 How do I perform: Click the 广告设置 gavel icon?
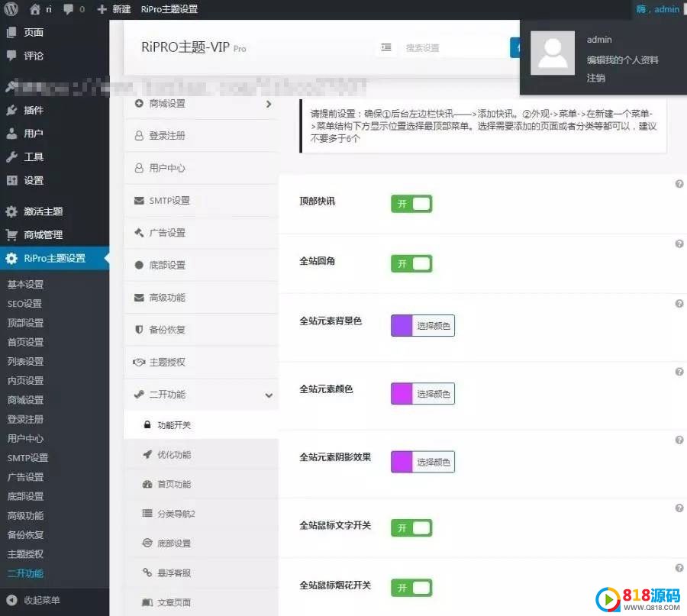point(139,233)
